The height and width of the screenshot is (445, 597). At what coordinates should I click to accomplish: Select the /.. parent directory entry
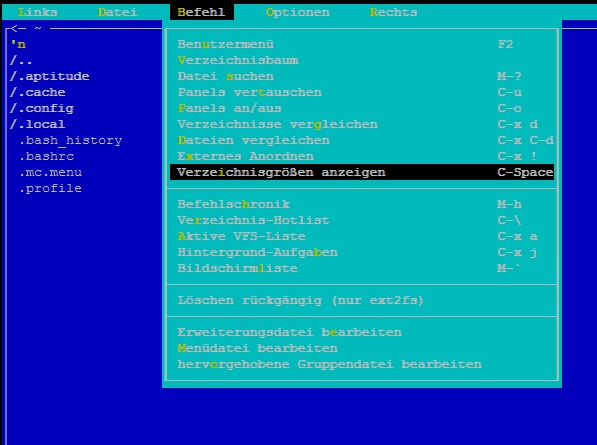pos(21,60)
